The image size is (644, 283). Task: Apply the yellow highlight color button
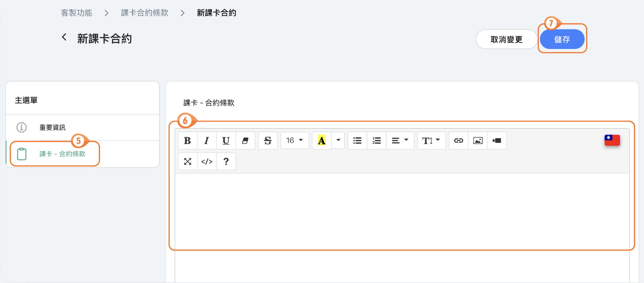(x=321, y=141)
